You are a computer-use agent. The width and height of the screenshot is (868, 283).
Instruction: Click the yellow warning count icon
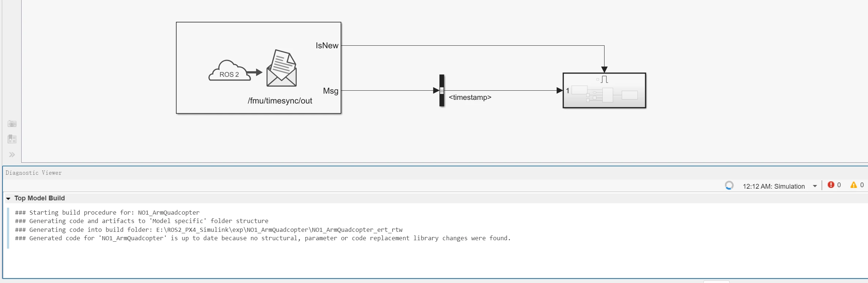[854, 185]
